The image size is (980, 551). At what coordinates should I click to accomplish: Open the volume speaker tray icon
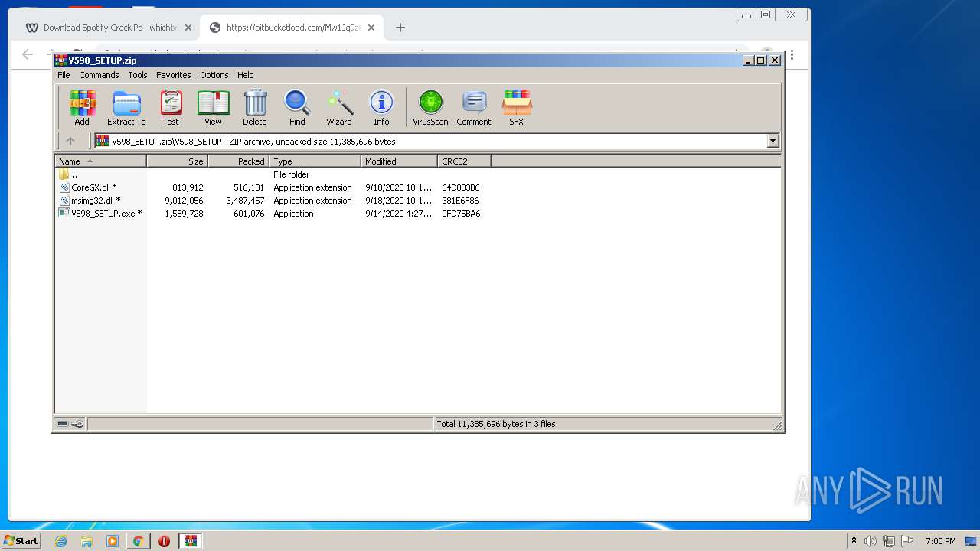coord(871,541)
